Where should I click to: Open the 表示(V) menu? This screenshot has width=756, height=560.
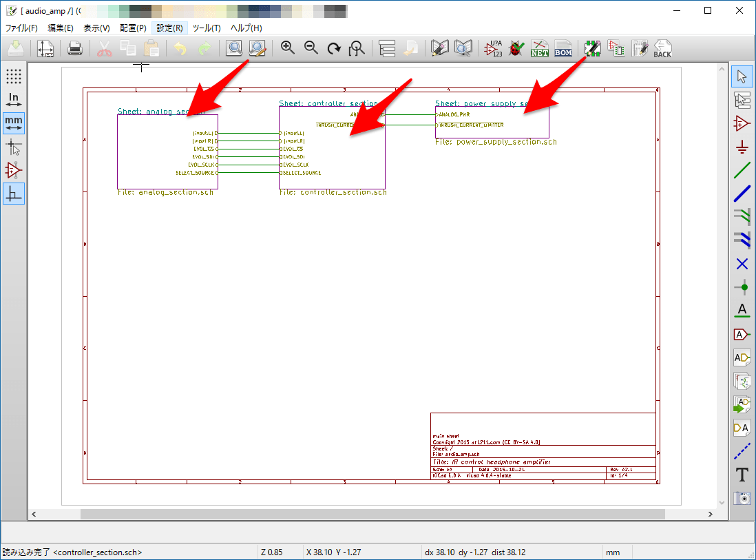(96, 28)
